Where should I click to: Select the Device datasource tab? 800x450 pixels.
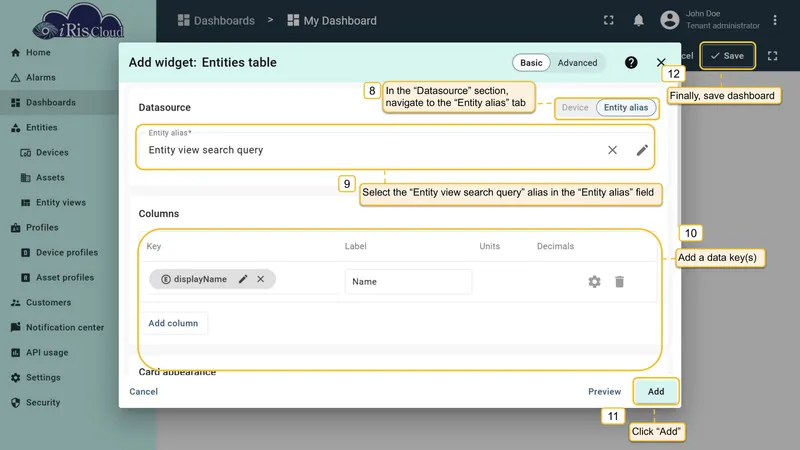tap(575, 108)
